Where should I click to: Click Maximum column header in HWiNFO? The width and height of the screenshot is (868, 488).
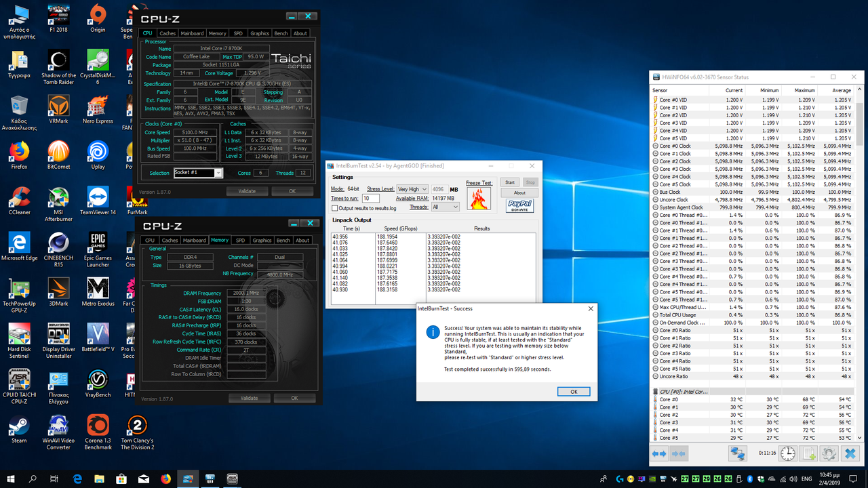(x=798, y=90)
